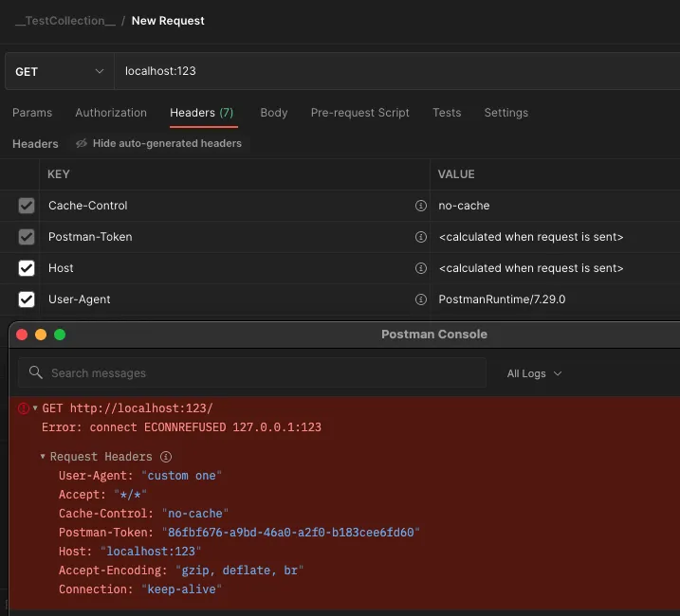
Task: Click the magnifier icon in console search
Action: 35,372
